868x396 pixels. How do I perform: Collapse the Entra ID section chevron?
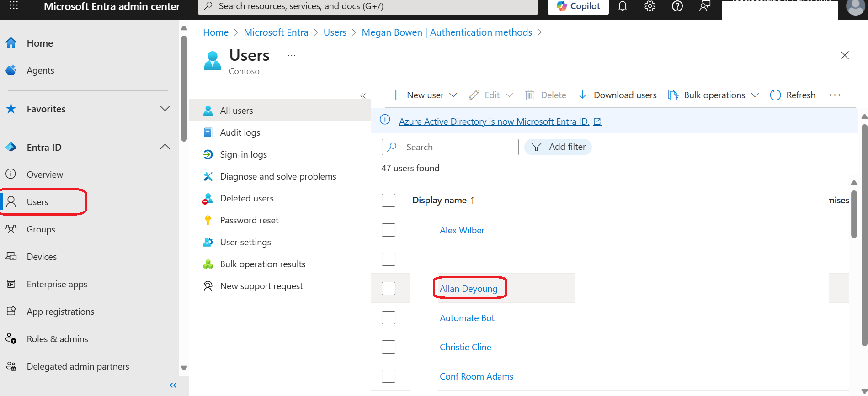[165, 147]
